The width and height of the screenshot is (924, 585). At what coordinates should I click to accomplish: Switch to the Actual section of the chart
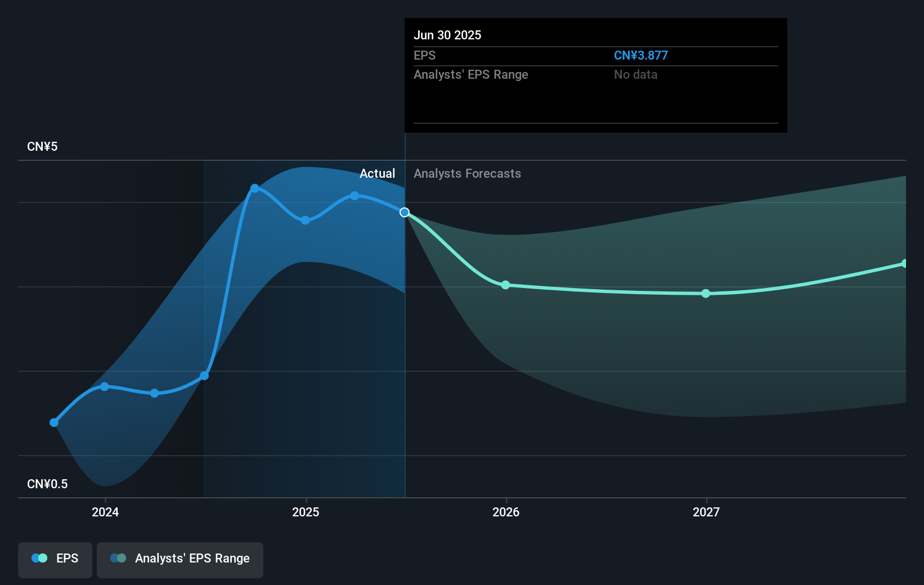click(x=377, y=173)
